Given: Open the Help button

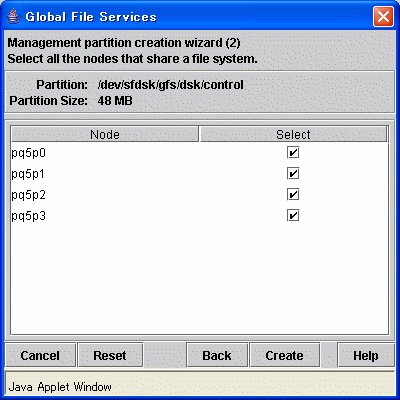Looking at the screenshot, I should 366,355.
